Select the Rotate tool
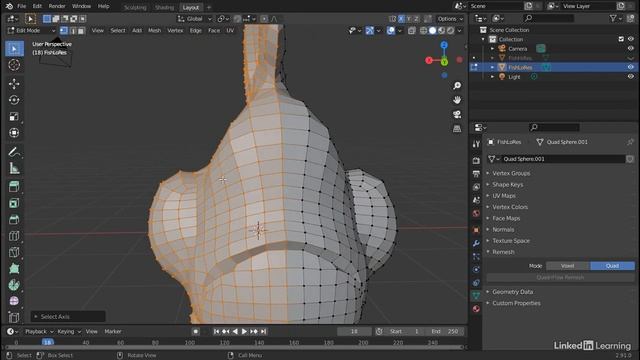The height and width of the screenshot is (360, 640). click(14, 100)
